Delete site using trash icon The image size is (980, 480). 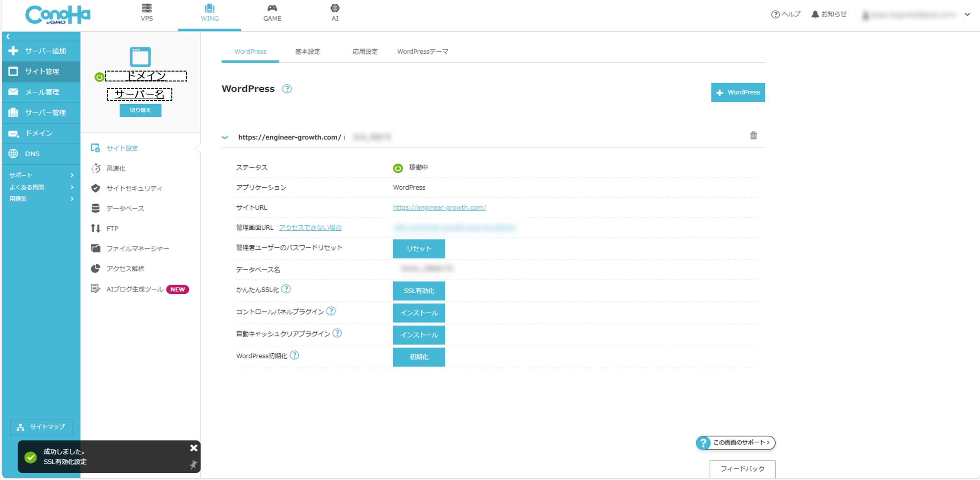click(753, 136)
